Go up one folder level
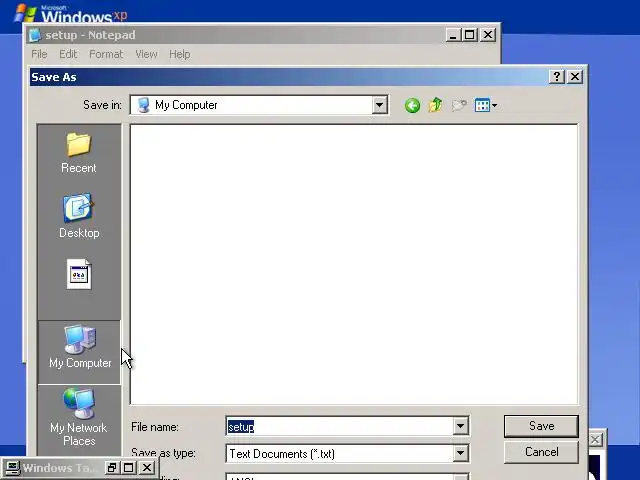Screen dimensions: 640x480 pyautogui.click(x=436, y=105)
